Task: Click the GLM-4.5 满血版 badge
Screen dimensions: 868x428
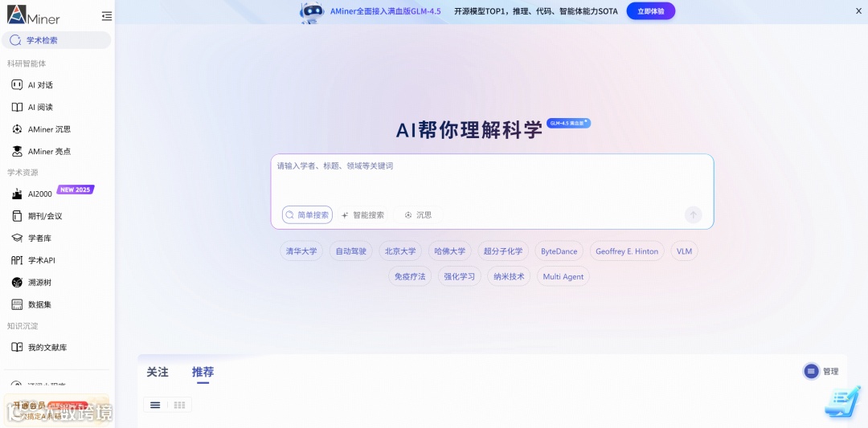Action: coord(568,123)
